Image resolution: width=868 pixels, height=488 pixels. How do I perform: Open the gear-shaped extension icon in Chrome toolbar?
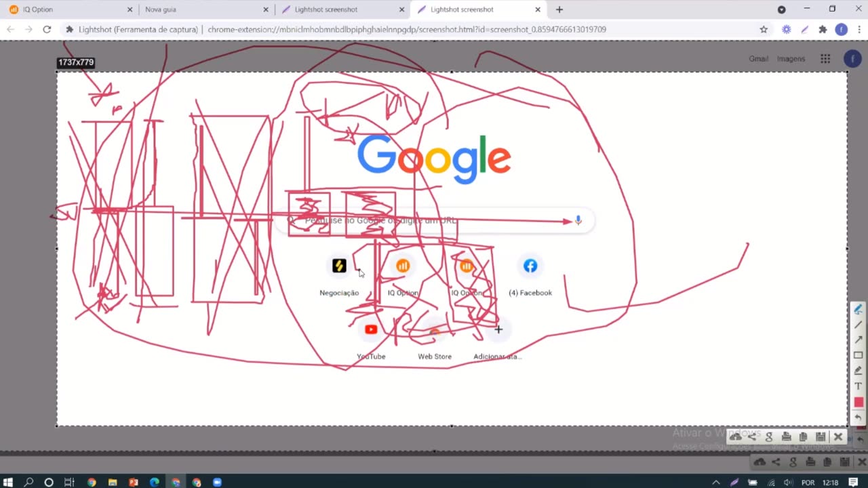786,29
